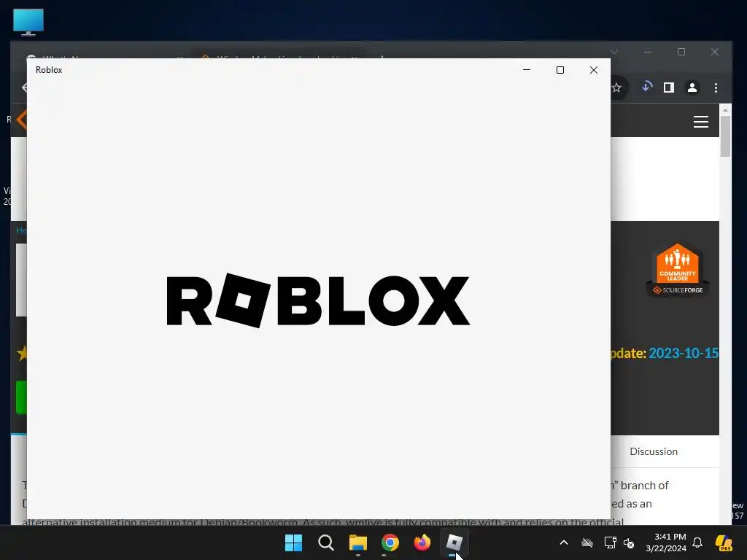Open Chrome's three-dot menu
The image size is (747, 560).
click(716, 87)
